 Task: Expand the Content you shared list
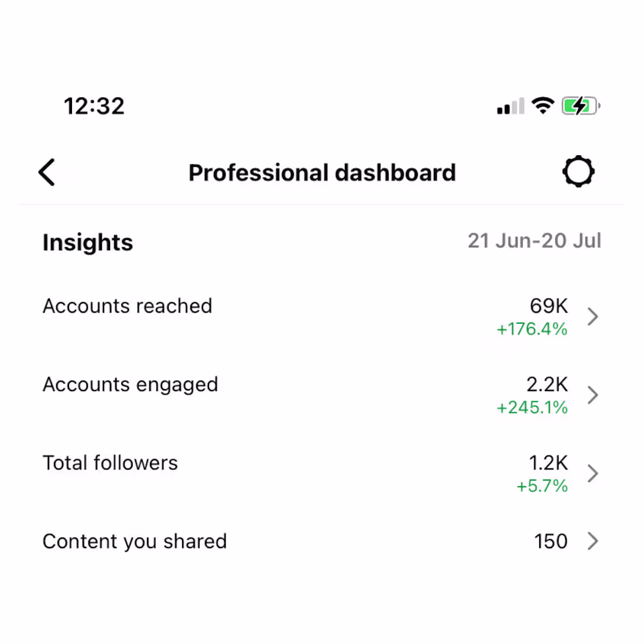[x=135, y=541]
